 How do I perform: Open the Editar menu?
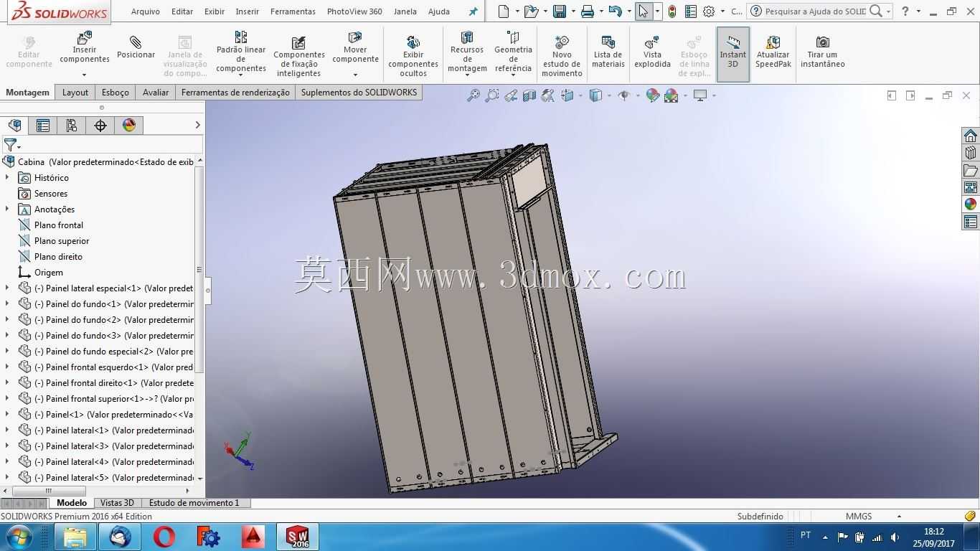tap(182, 11)
